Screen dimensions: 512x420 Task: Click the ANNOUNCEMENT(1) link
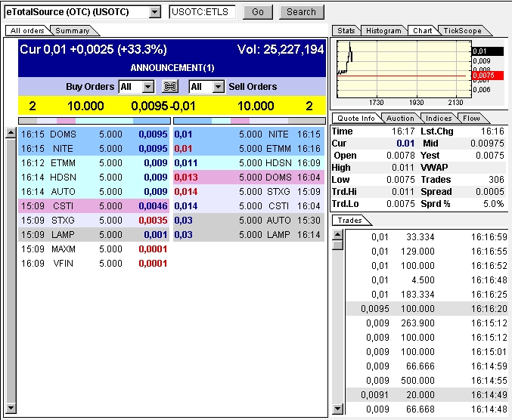click(x=172, y=68)
